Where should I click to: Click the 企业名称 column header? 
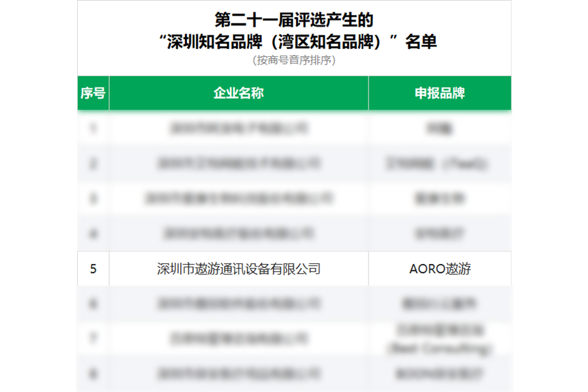238,93
